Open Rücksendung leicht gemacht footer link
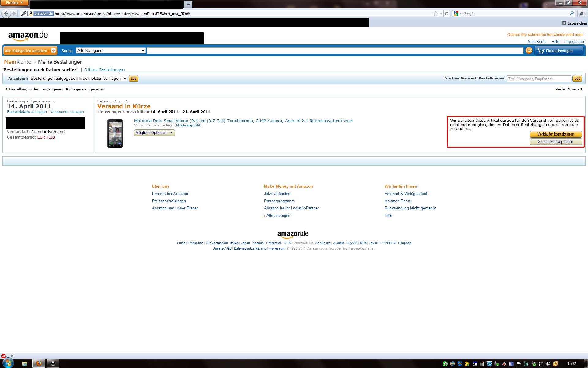Viewport: 588px width, 368px height. (410, 208)
